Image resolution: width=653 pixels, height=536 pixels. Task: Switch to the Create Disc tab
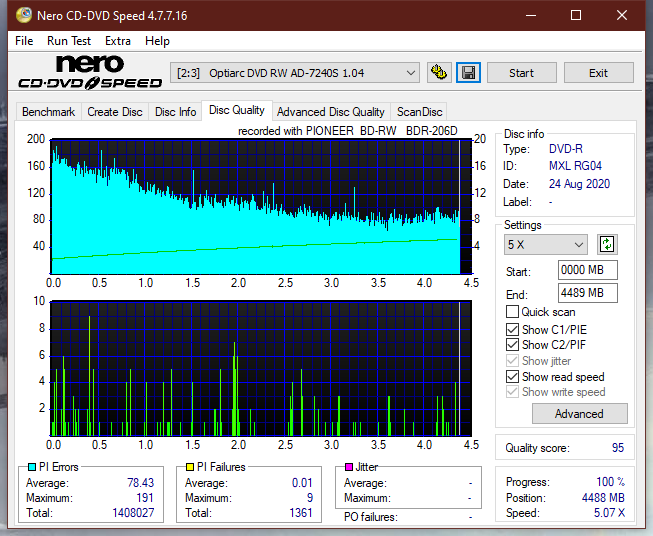point(115,112)
